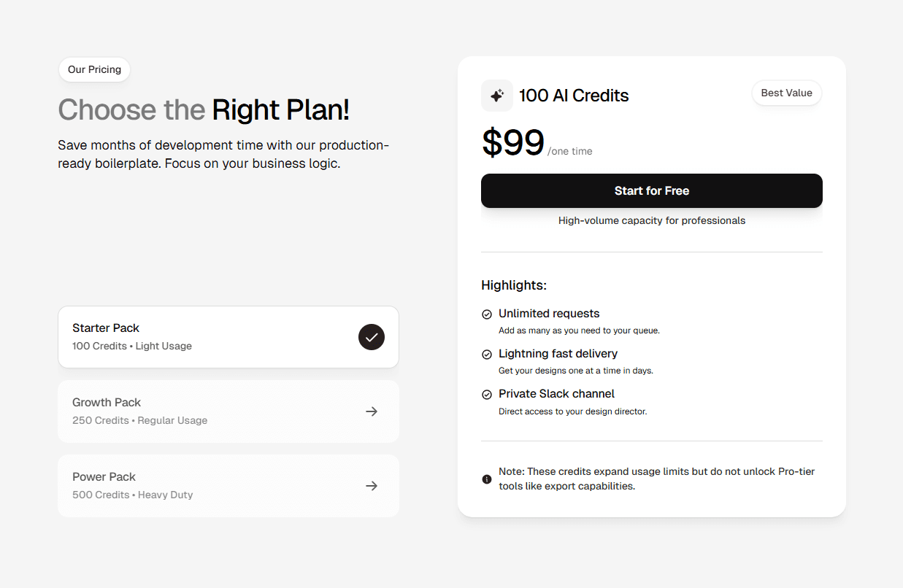This screenshot has width=903, height=588.
Task: Click the sparkle AI credits icon
Action: 497,96
